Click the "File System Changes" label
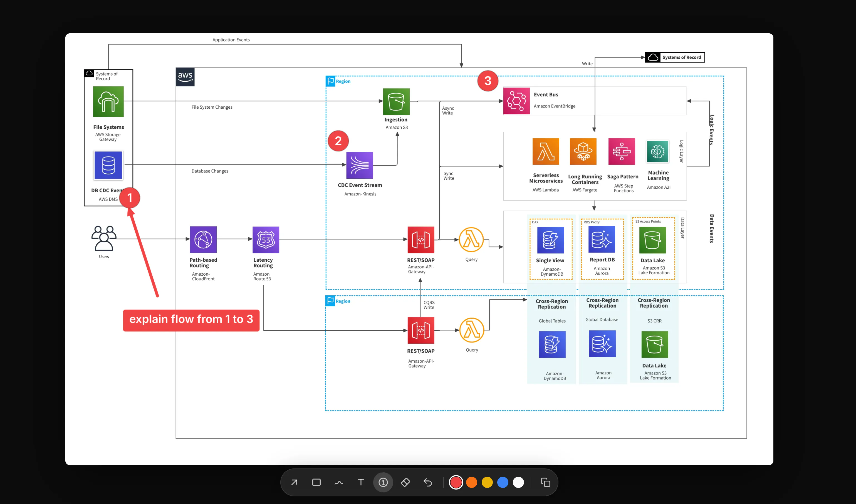 tap(212, 107)
